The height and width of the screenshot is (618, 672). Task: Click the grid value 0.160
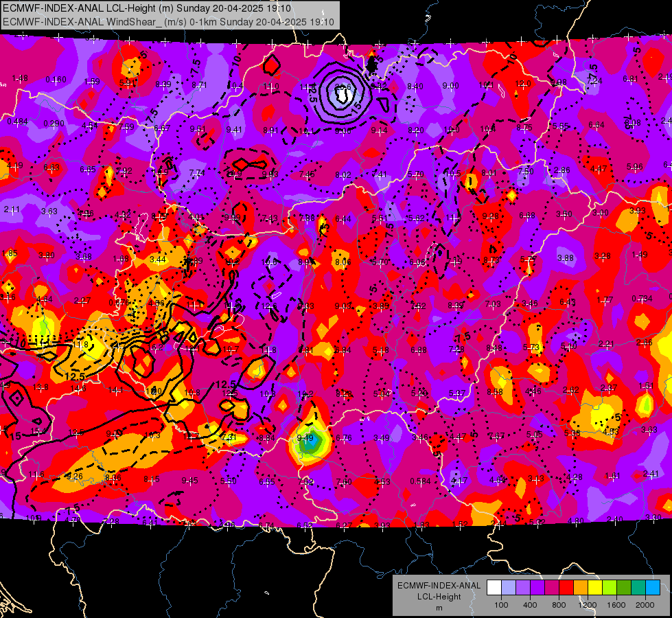tap(56, 80)
